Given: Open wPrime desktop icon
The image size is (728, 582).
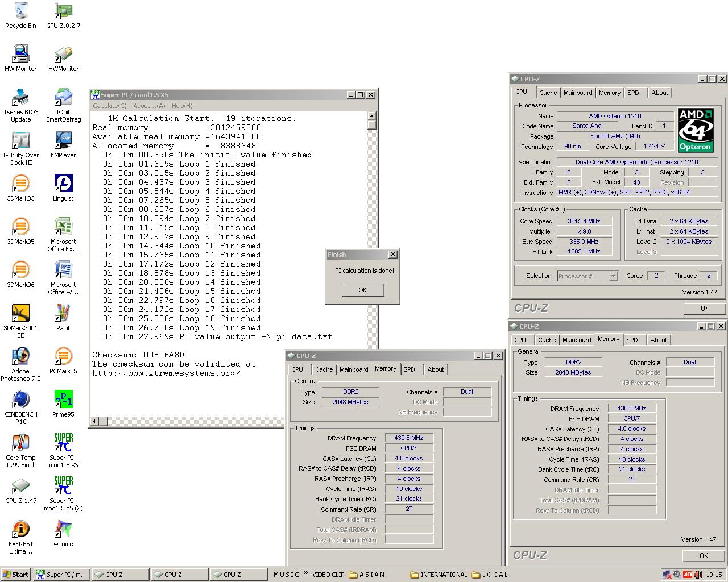Looking at the screenshot, I should coord(63,534).
